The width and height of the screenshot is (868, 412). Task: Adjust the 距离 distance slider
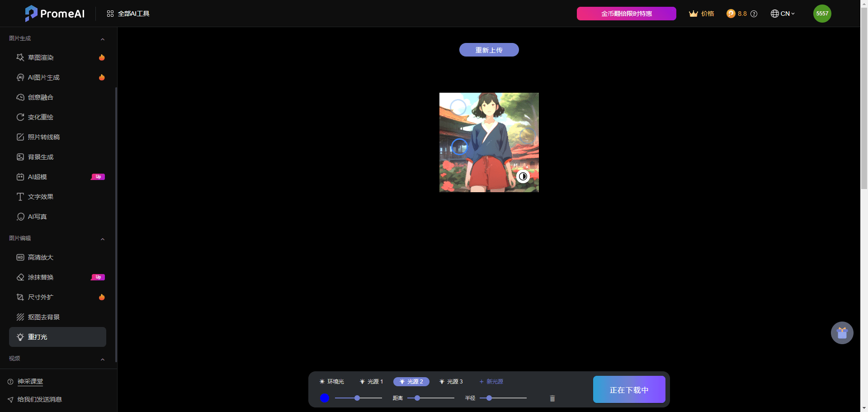431,398
